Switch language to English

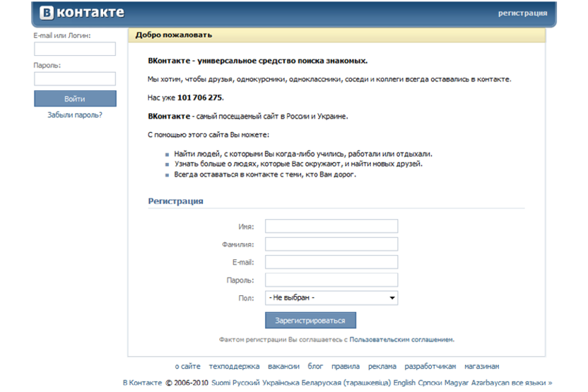(404, 383)
